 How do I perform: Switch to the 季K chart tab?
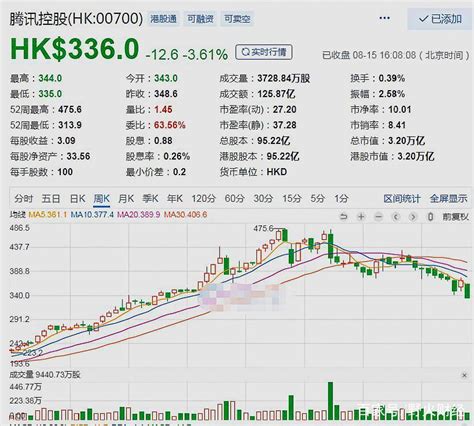coord(150,199)
